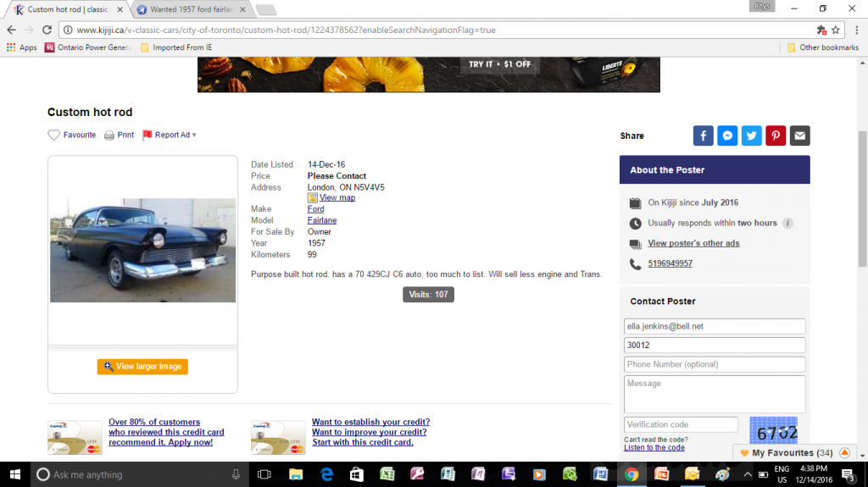
Task: Share ad on Pinterest
Action: [x=776, y=136]
